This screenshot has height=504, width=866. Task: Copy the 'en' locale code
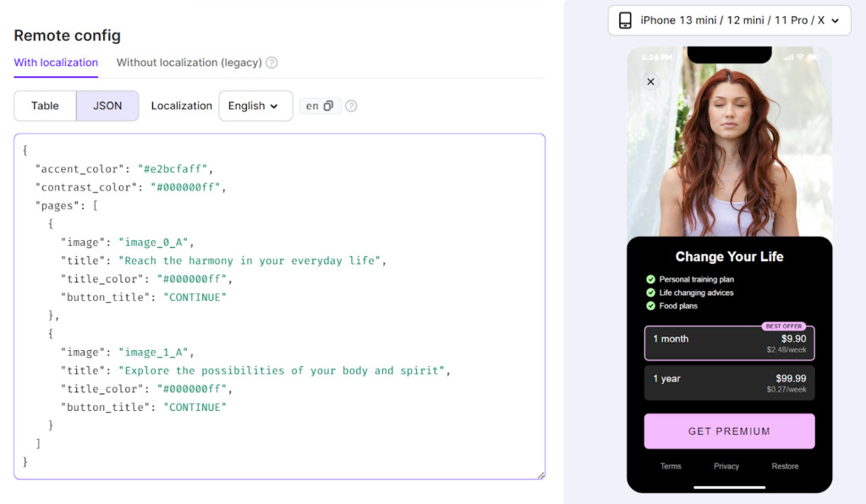click(x=328, y=106)
